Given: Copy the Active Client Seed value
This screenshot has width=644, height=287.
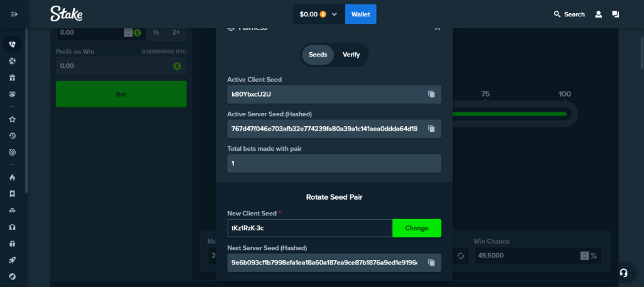Looking at the screenshot, I should tap(431, 94).
